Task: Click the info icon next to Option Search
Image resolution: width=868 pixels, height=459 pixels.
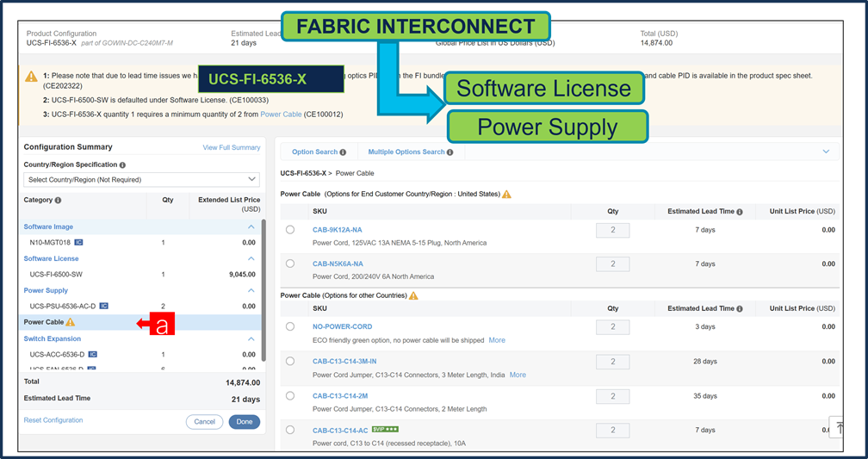Action: [x=343, y=152]
